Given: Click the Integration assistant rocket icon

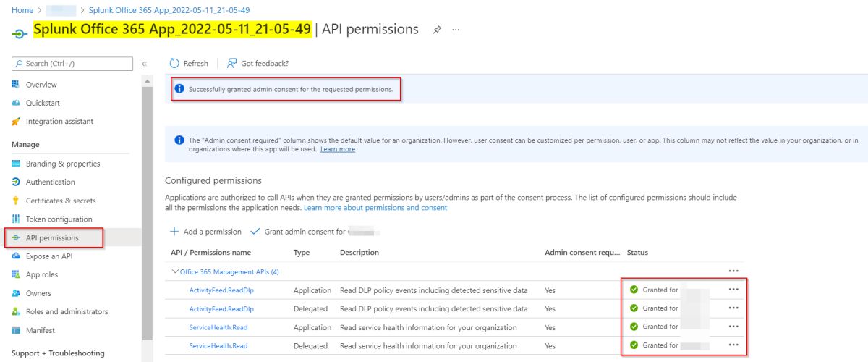Looking at the screenshot, I should pyautogui.click(x=16, y=122).
